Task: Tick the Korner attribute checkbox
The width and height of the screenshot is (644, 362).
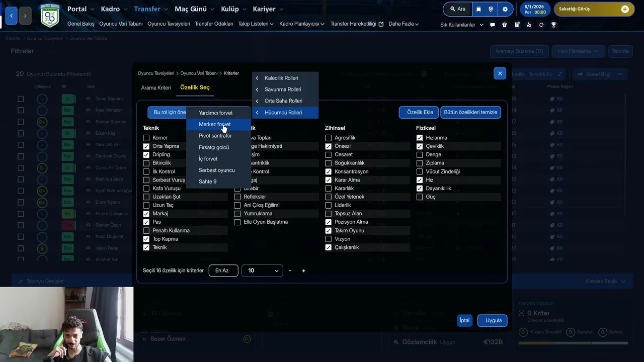Action: coord(146,138)
